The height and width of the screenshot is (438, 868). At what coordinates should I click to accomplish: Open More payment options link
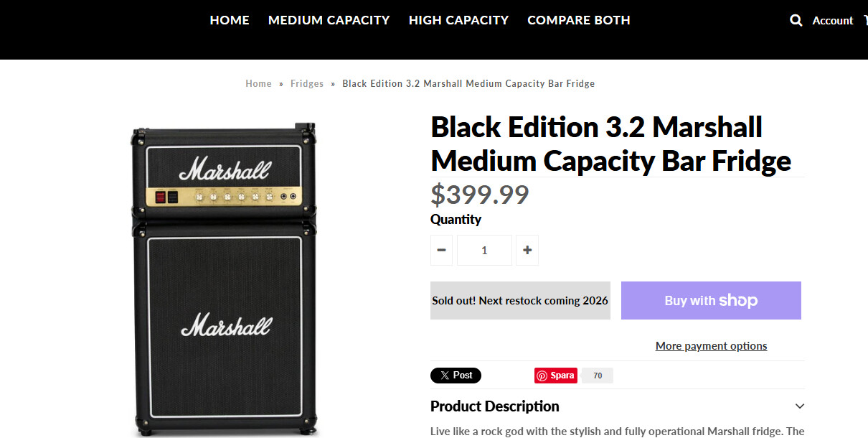click(x=711, y=346)
